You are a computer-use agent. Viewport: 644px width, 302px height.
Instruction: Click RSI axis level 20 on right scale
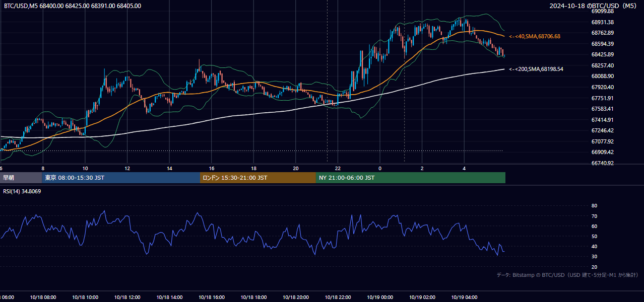594,267
